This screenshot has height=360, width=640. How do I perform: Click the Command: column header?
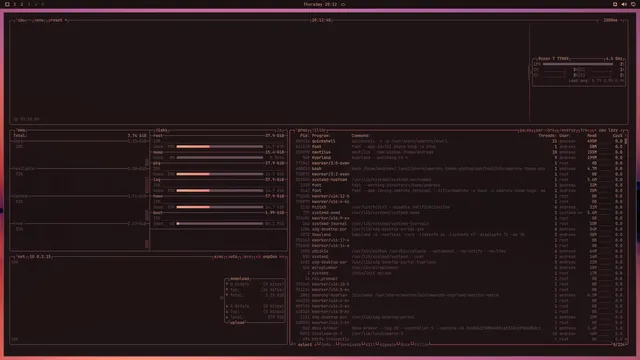[x=361, y=136]
